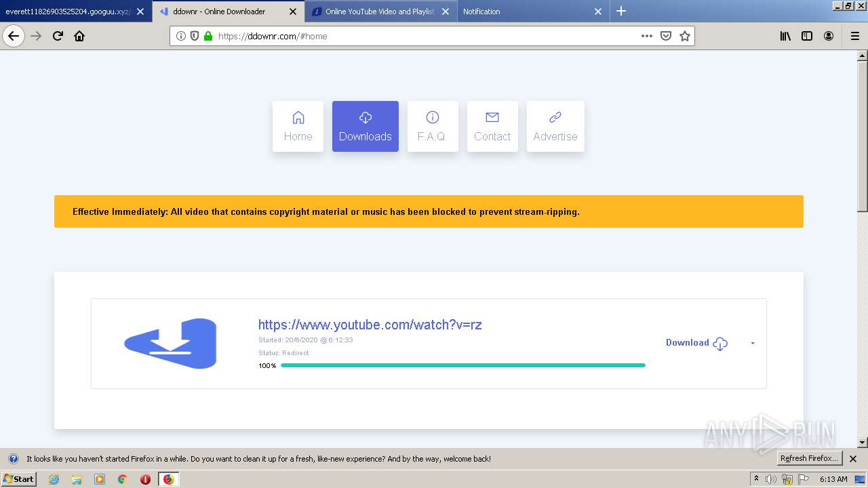Select the ddownr Online Downloader tab

[x=229, y=11]
